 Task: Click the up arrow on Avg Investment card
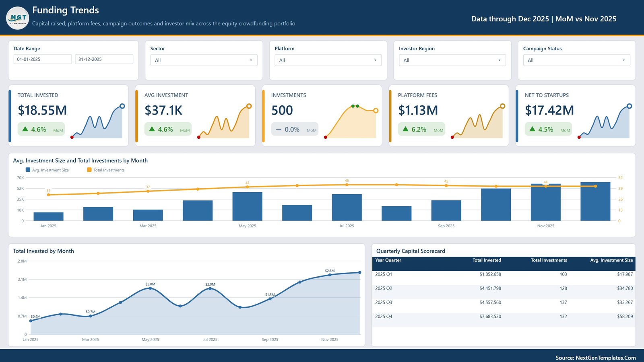[152, 129]
